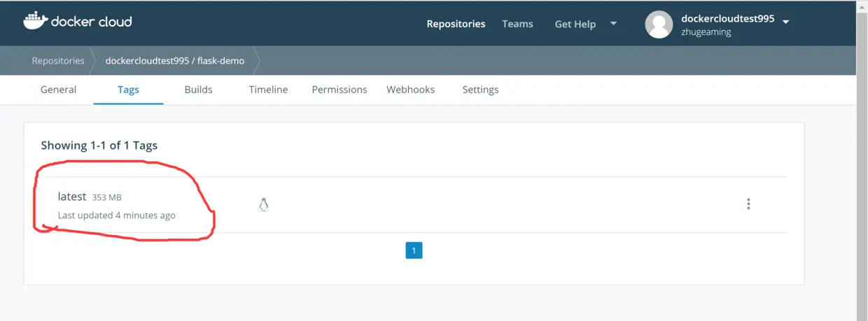Screen dimensions: 868x321
Task: Switch to the Timeline tab
Action: click(268, 90)
